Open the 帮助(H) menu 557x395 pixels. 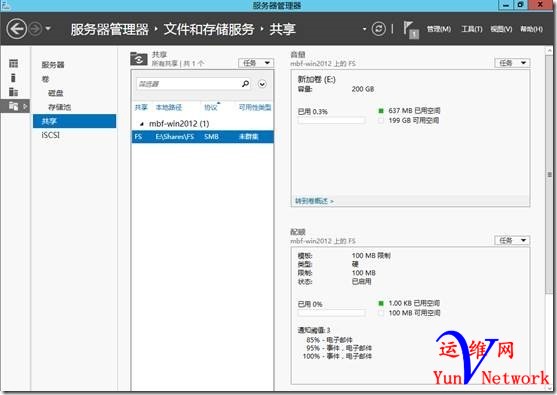(531, 29)
